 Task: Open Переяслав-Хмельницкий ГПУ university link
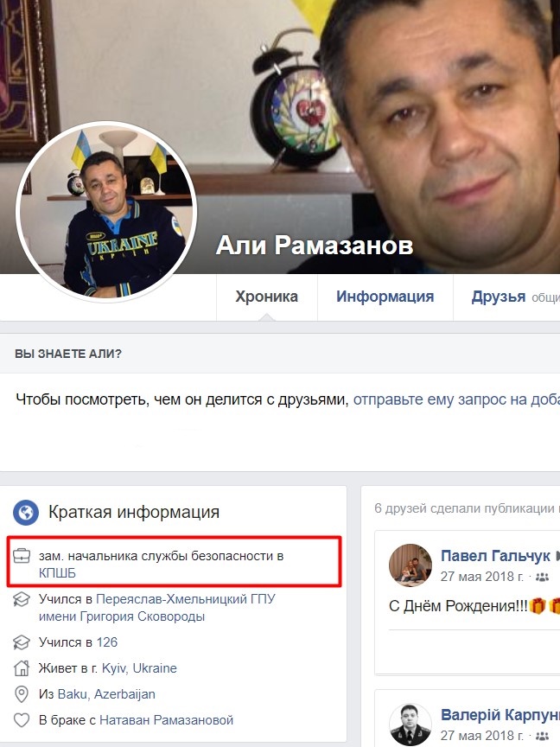tap(156, 608)
